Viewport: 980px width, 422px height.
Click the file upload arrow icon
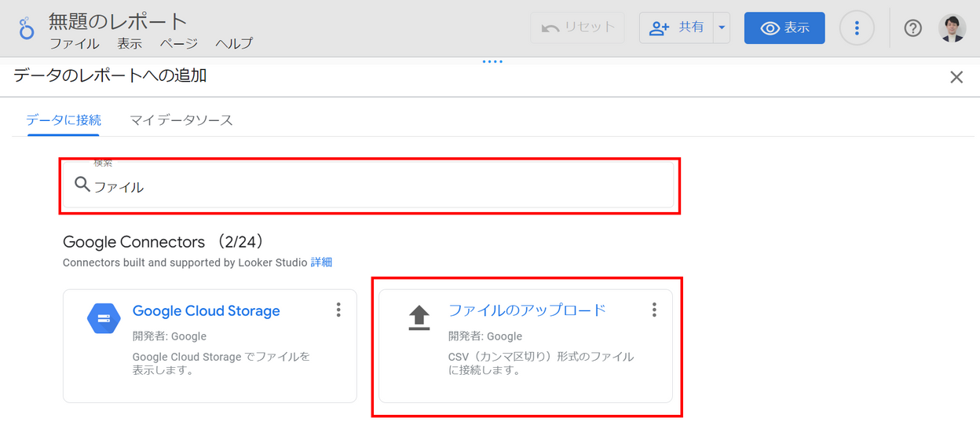(x=419, y=318)
